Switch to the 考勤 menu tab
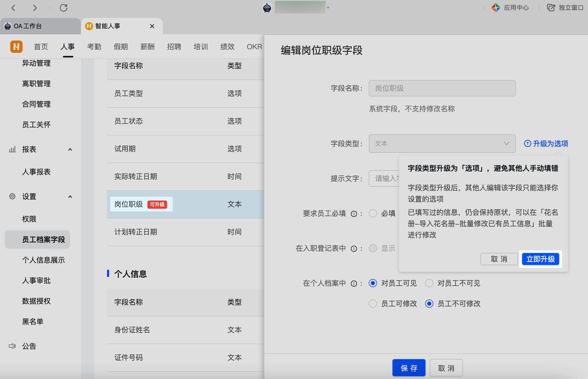The height and width of the screenshot is (379, 588). click(94, 47)
